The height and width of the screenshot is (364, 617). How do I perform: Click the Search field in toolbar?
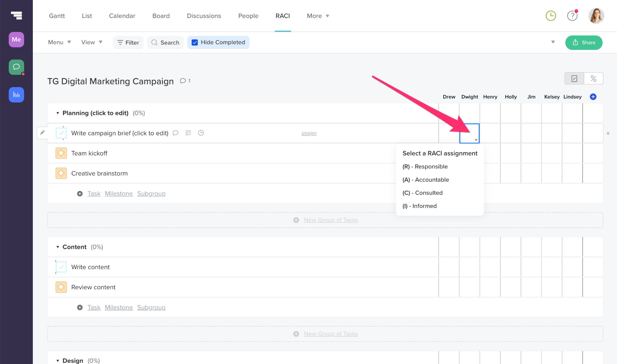165,42
